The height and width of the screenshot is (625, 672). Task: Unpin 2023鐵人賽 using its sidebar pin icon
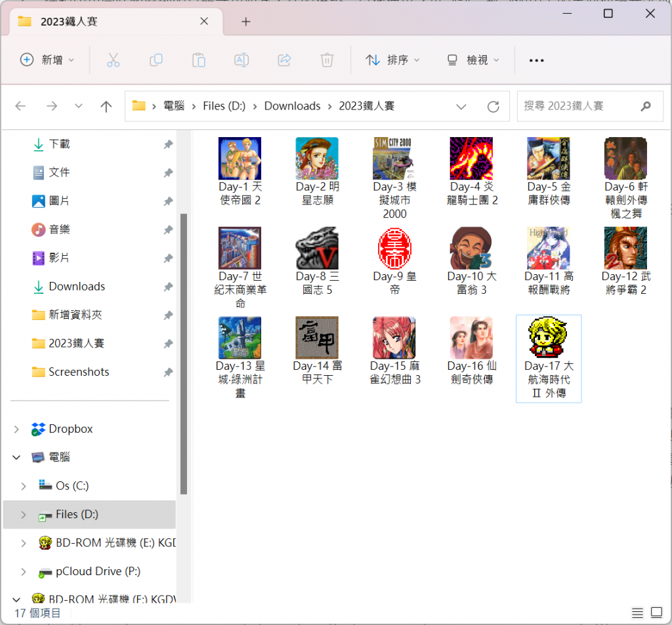(169, 344)
